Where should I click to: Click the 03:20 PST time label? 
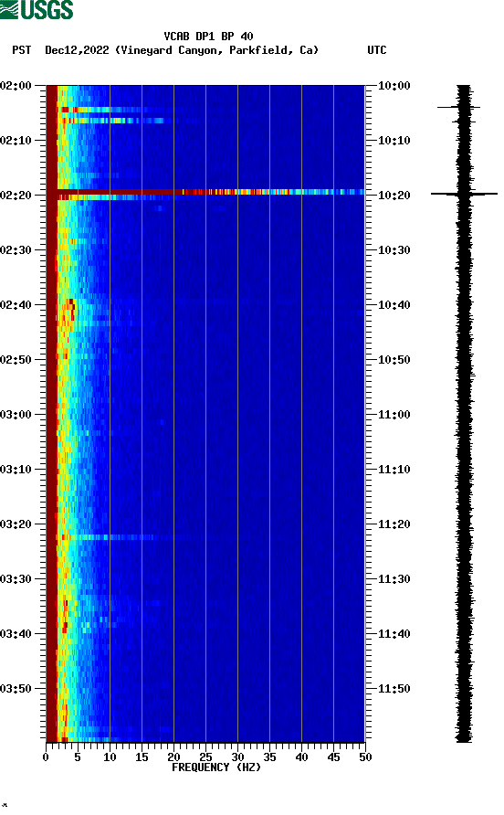[x=16, y=524]
